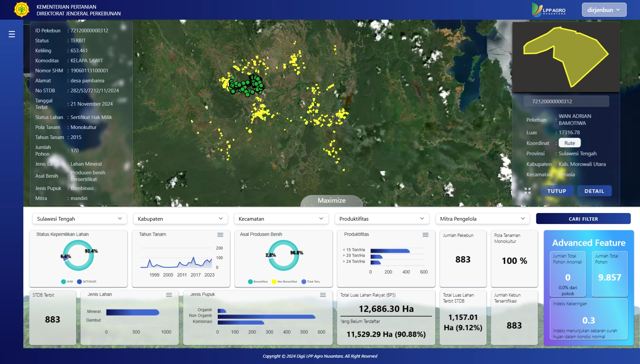The width and height of the screenshot is (640, 364).
Task: Click the LPP Agro Nusantara logo
Action: pos(549,10)
